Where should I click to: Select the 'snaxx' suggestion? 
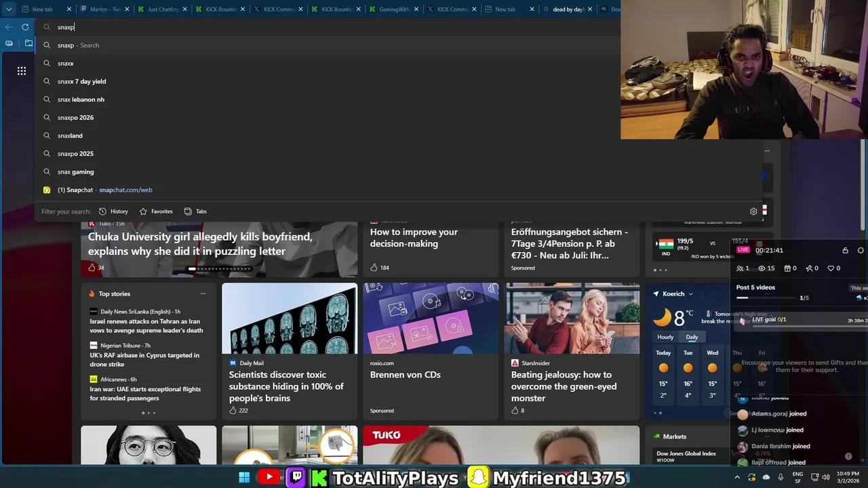point(328,63)
